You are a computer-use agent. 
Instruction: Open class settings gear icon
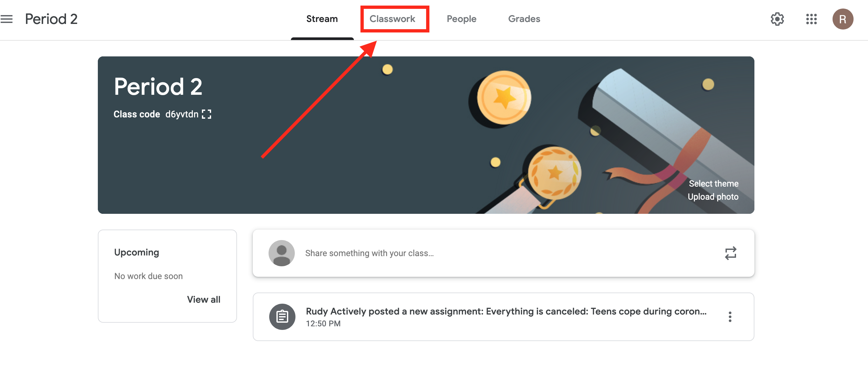tap(777, 19)
